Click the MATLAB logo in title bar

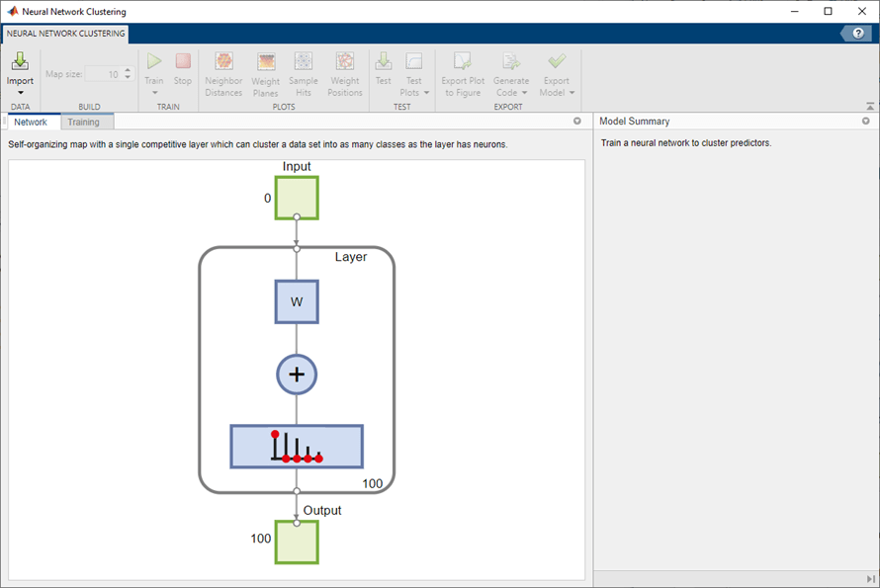[x=12, y=11]
